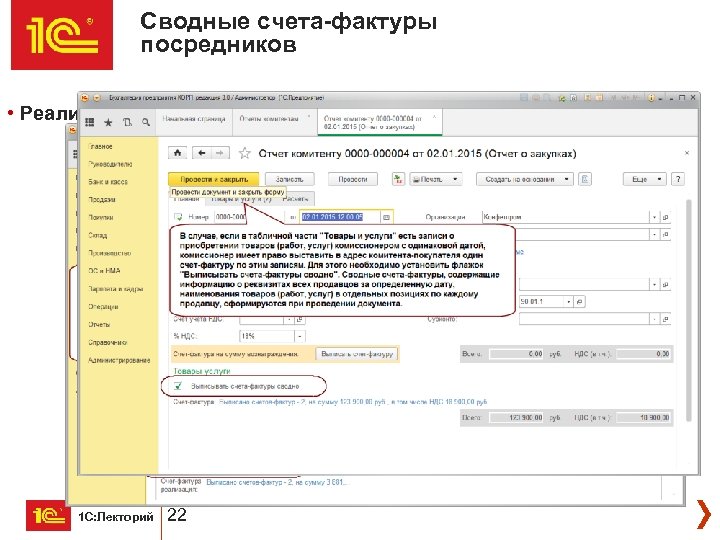720x540 pixels.
Task: Open the Товары и услуги green link
Action: 202,371
